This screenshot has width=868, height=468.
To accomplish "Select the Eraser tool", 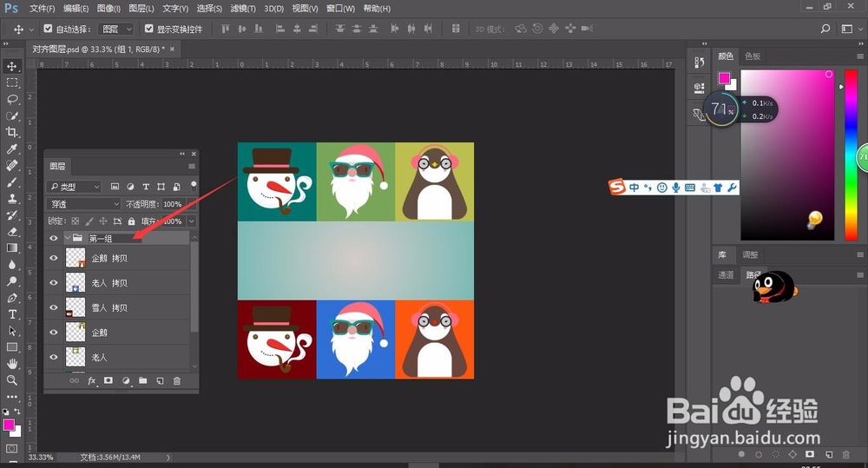I will tap(11, 232).
